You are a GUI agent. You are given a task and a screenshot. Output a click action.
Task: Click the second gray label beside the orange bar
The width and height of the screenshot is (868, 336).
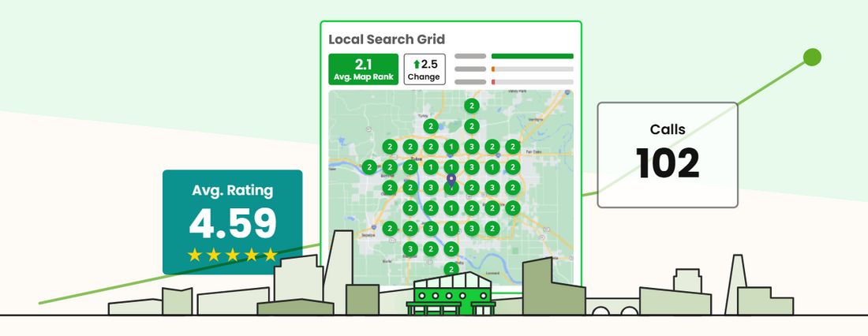click(470, 69)
